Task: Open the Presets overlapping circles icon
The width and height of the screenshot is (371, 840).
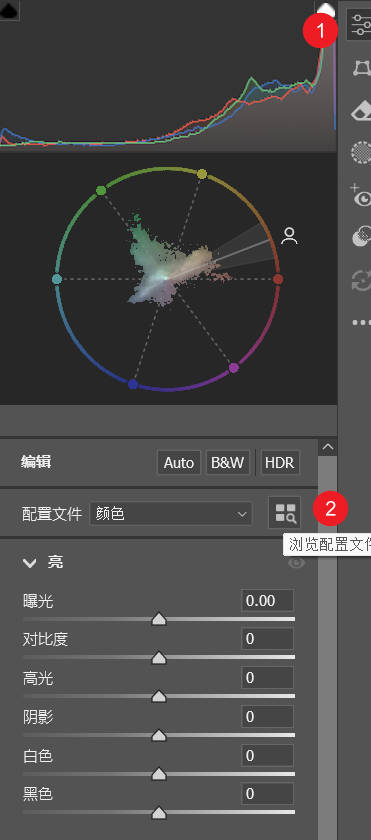Action: coord(361,236)
